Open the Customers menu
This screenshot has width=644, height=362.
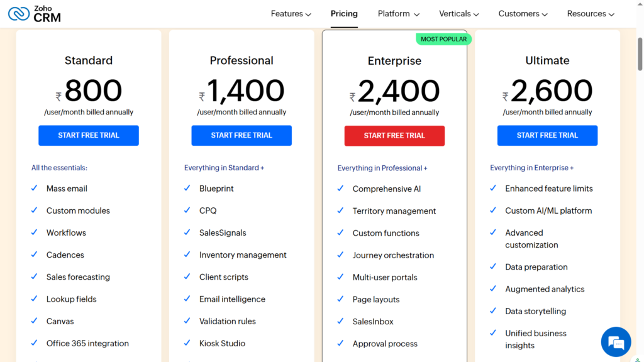523,14
